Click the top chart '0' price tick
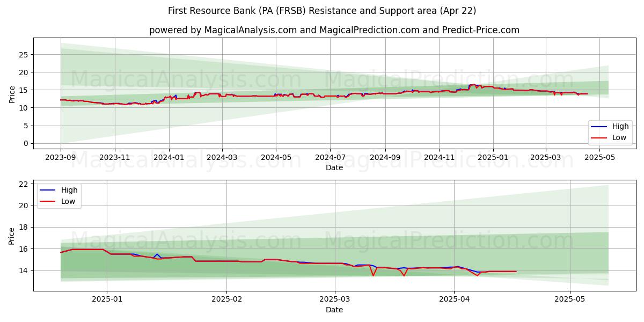This screenshot has width=644, height=322. pyautogui.click(x=26, y=143)
